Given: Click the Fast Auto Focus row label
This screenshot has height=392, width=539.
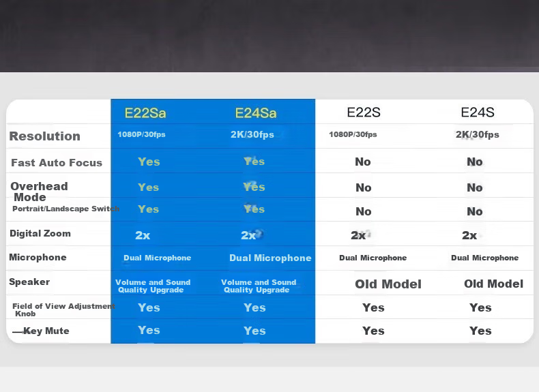Looking at the screenshot, I should 57,162.
